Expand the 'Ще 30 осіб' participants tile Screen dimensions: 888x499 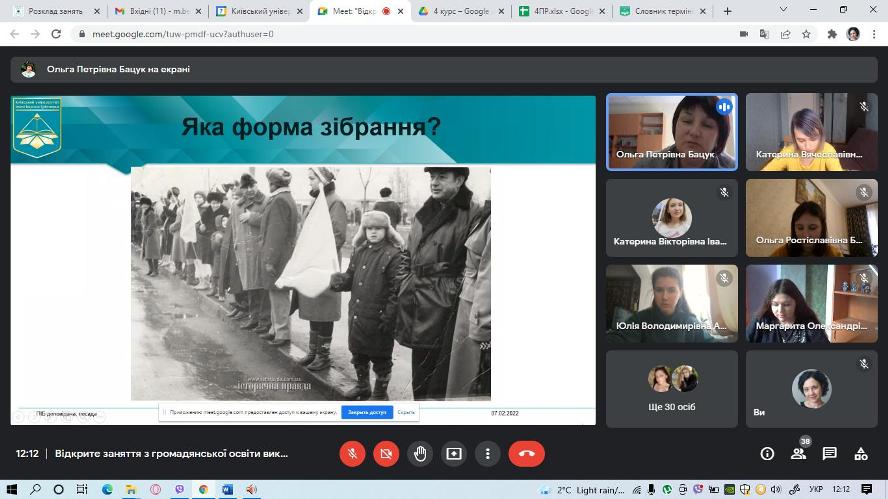(671, 389)
